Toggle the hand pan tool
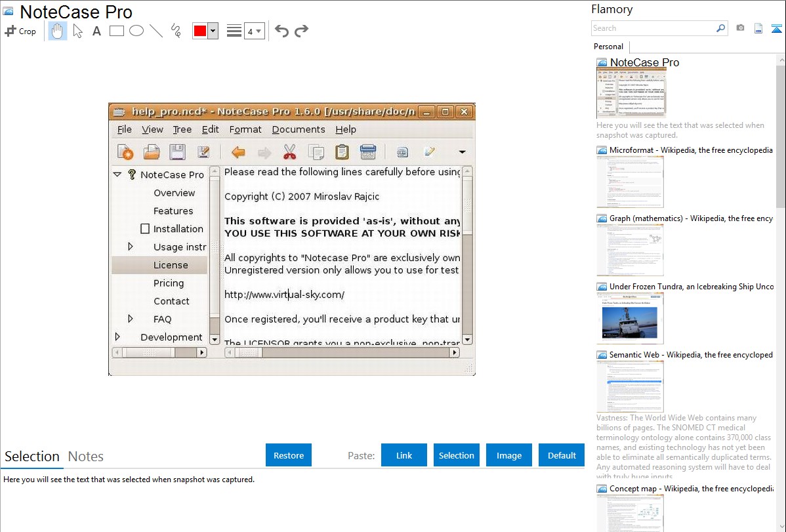This screenshot has height=532, width=786. (58, 31)
